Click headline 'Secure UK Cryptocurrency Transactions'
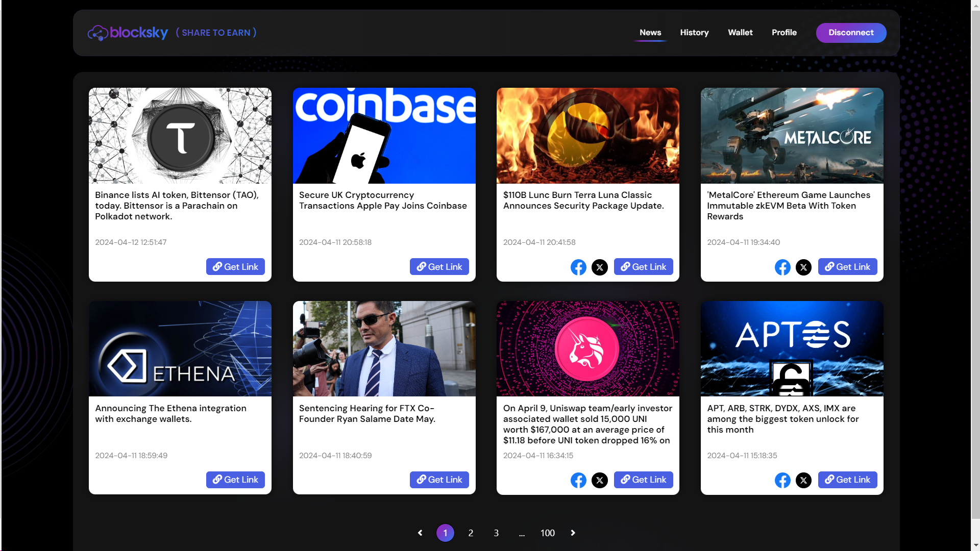 coord(383,201)
